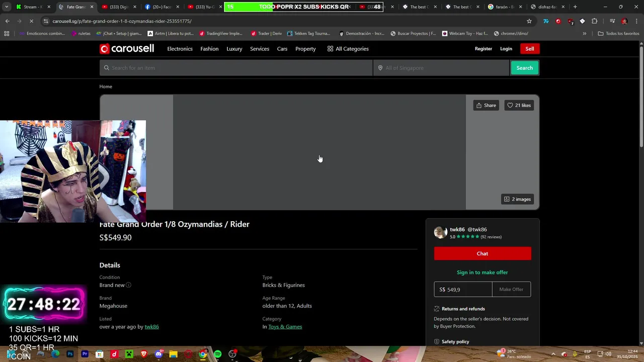Image resolution: width=644 pixels, height=362 pixels.
Task: Open the tab search dropdown
Action: coord(7,7)
